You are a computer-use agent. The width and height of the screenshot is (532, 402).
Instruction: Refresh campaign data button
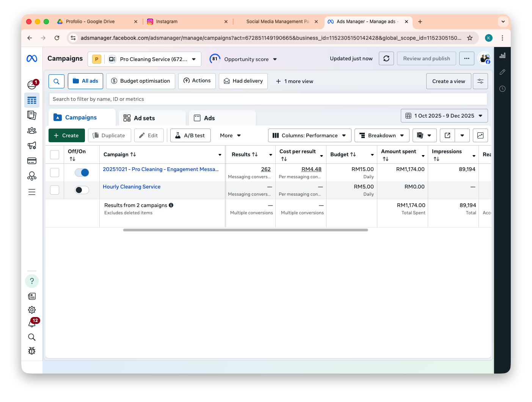[x=386, y=58]
